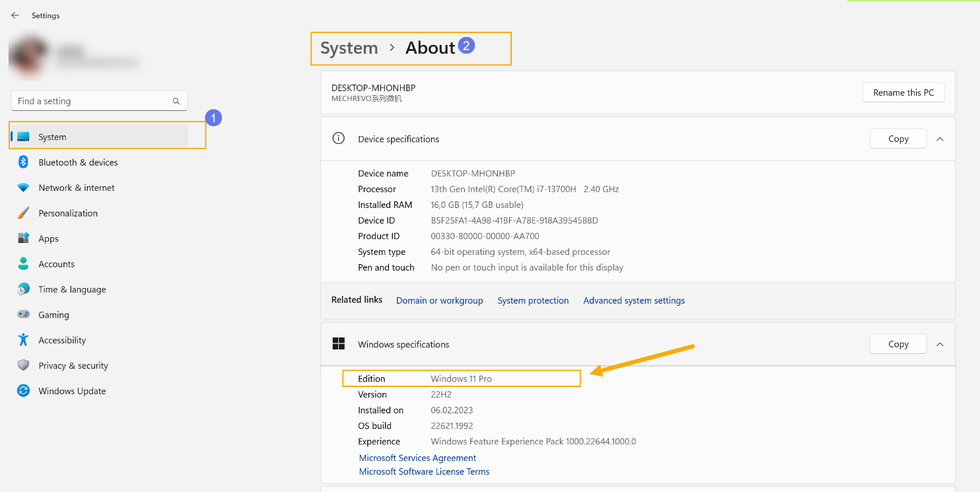
Task: Click the Windows Update refresh icon
Action: coord(23,391)
